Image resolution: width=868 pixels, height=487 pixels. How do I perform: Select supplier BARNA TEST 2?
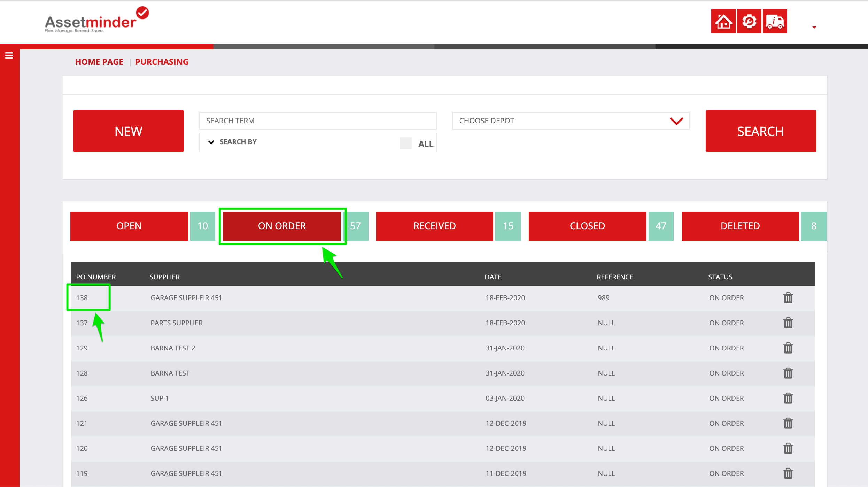[x=173, y=348]
